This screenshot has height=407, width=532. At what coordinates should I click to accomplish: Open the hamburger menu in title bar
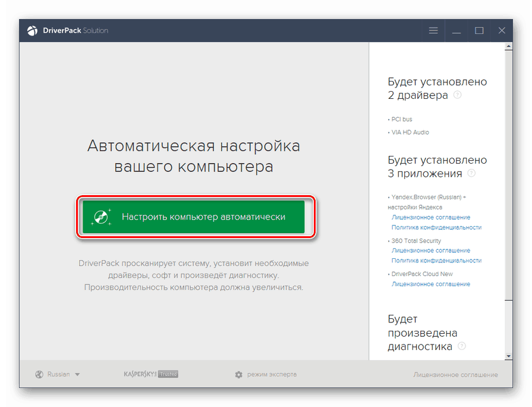point(433,30)
